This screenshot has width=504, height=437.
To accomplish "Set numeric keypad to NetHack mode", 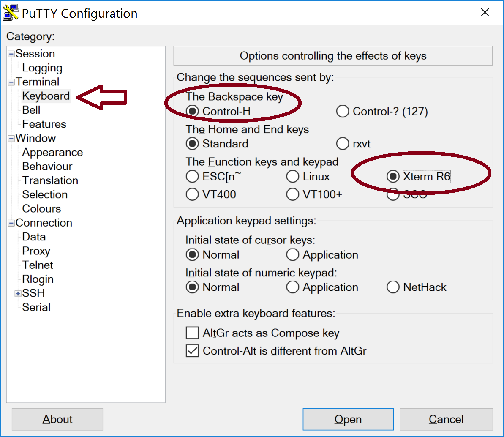I will pos(393,287).
